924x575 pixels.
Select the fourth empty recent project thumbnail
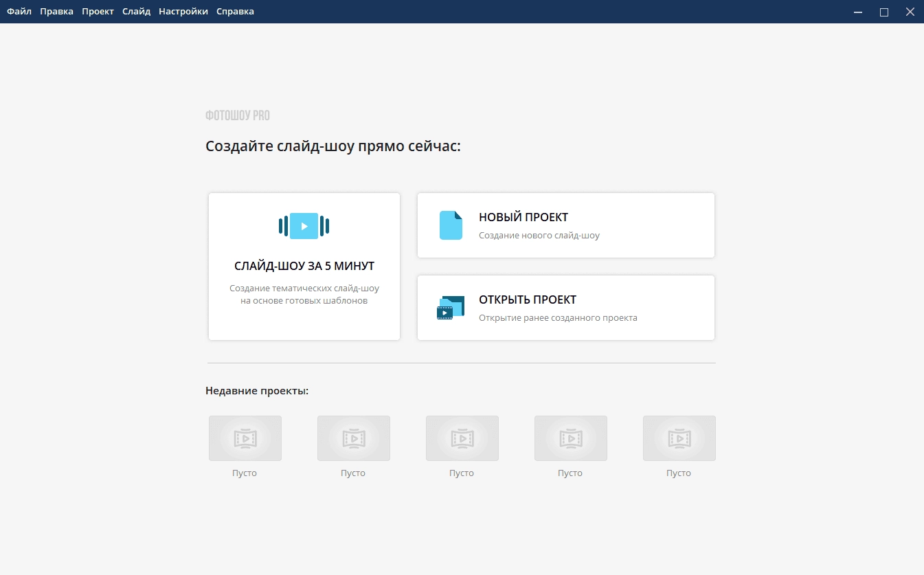click(571, 438)
